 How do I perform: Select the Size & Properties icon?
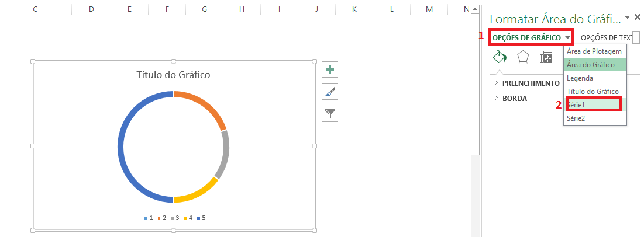point(546,57)
